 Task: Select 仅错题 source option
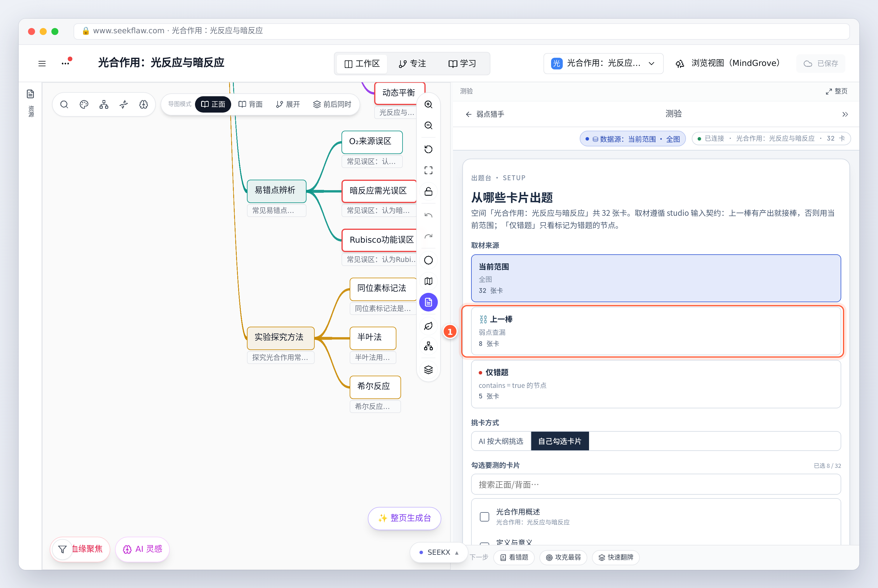tap(656, 384)
